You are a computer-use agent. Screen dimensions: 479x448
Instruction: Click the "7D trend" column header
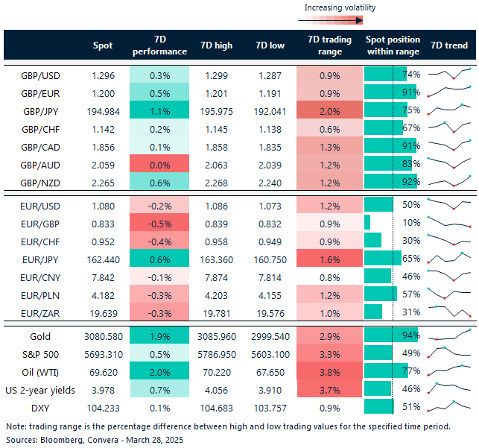click(449, 45)
